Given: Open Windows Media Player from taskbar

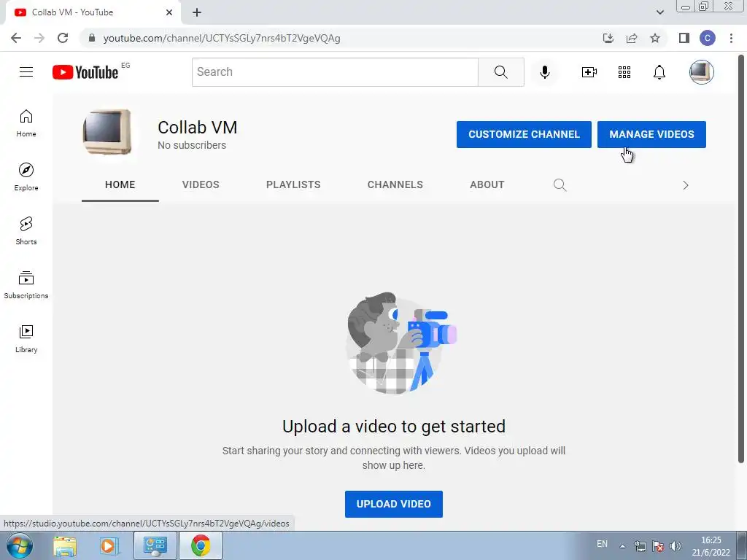Looking at the screenshot, I should pos(108,545).
